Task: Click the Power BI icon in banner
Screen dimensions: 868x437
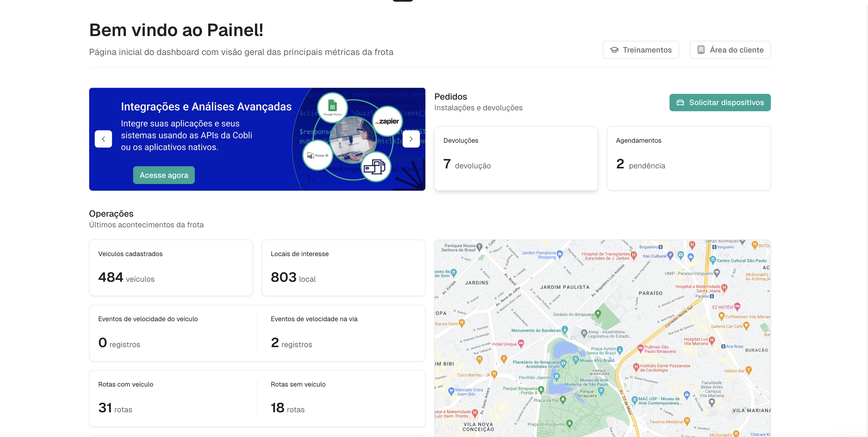Action: coord(317,156)
